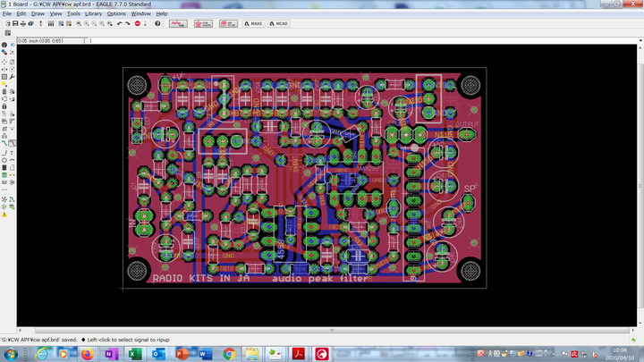Click the Redo arrow icon
Viewport: 644px width, 362px height.
click(128, 23)
